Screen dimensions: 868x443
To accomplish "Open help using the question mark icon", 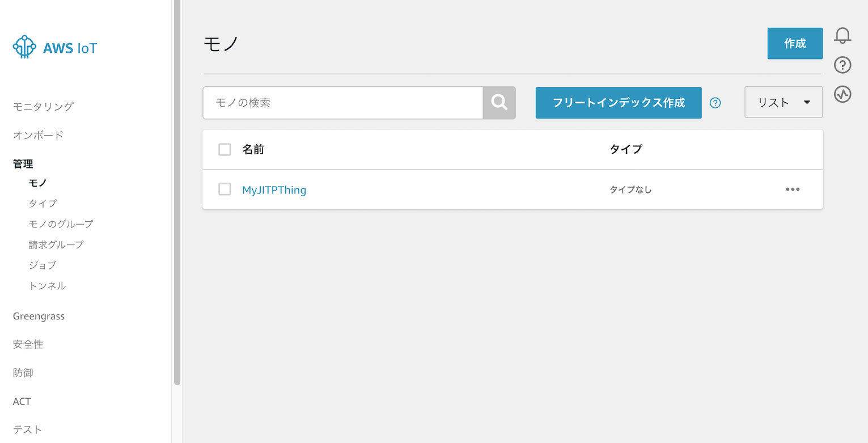I will (842, 65).
